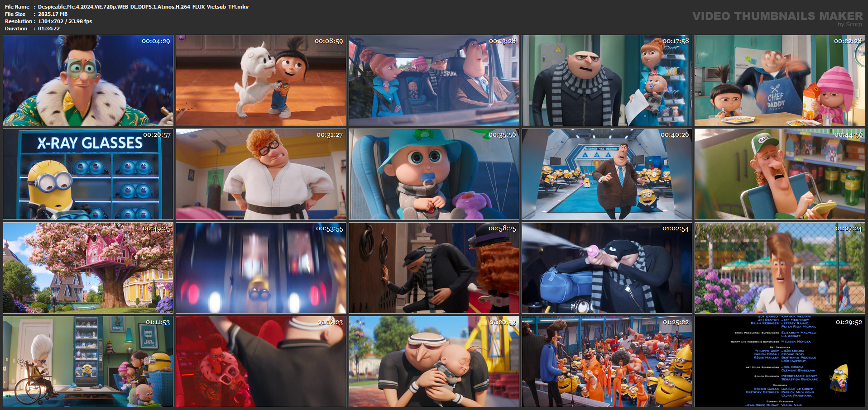Select the karate thumbnail at 00:31:27
Image resolution: width=868 pixels, height=410 pixels.
click(x=261, y=174)
